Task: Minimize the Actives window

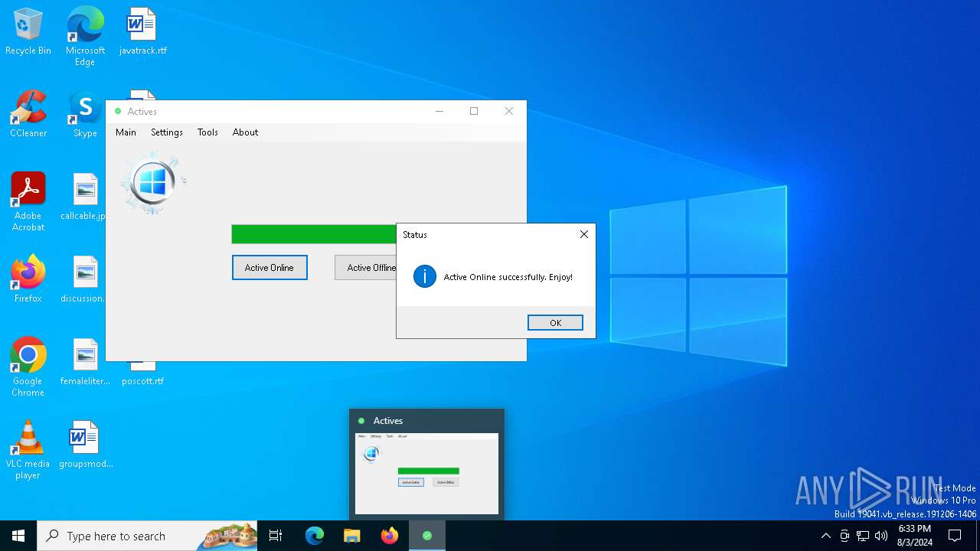Action: point(439,111)
